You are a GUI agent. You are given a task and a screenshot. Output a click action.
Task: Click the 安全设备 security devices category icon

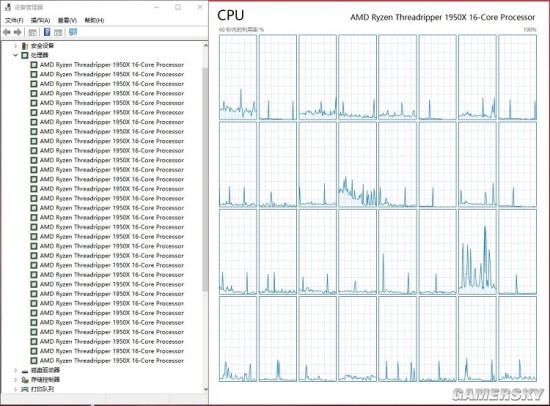click(25, 46)
